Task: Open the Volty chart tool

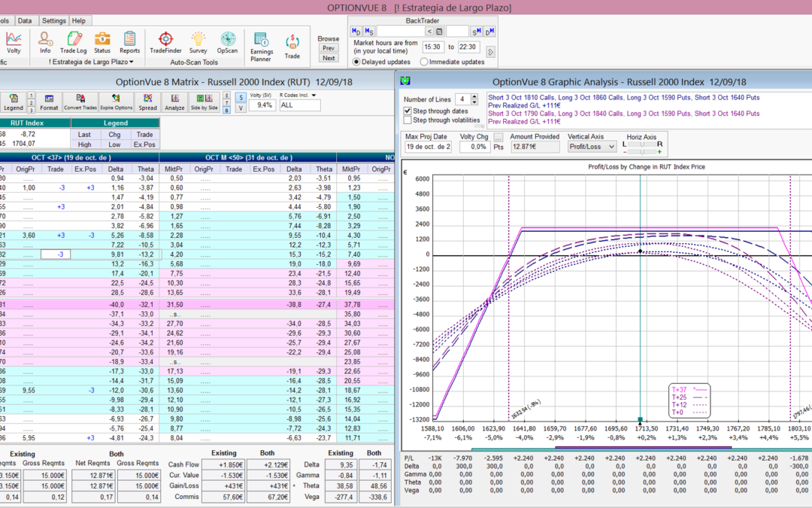Action: [14, 42]
